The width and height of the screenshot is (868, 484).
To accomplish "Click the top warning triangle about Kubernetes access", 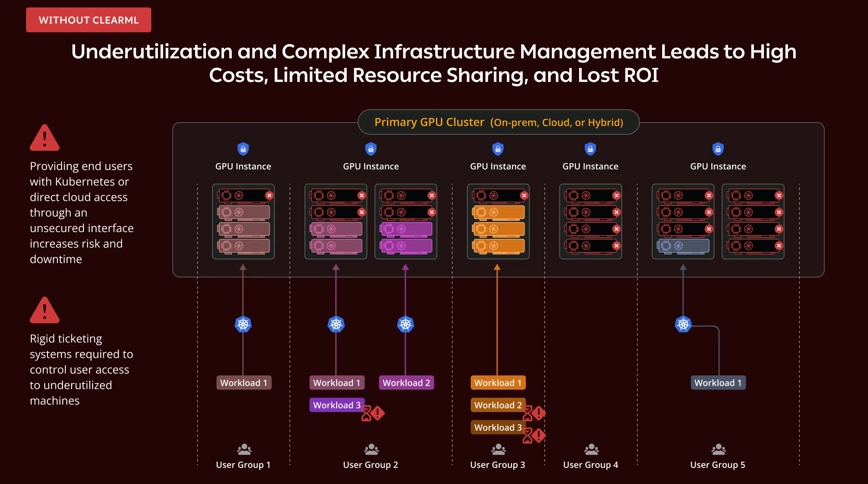I will click(45, 138).
